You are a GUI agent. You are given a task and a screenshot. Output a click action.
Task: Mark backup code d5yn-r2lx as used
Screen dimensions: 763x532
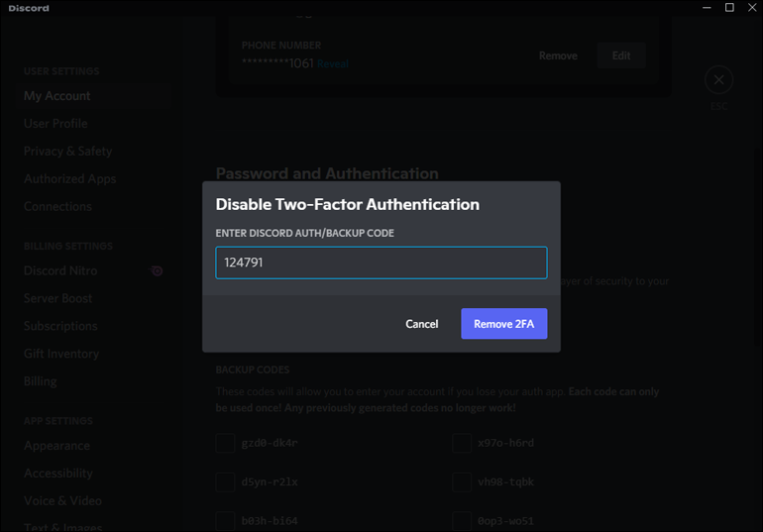pos(225,482)
